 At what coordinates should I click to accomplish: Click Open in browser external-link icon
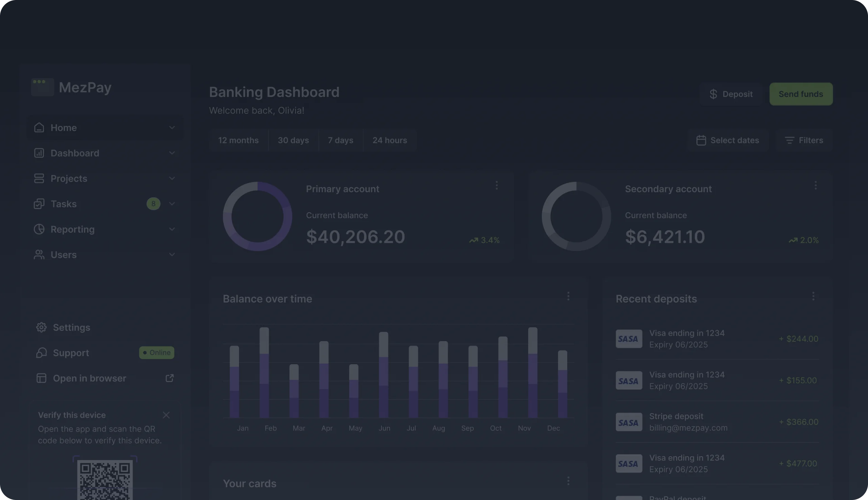170,378
